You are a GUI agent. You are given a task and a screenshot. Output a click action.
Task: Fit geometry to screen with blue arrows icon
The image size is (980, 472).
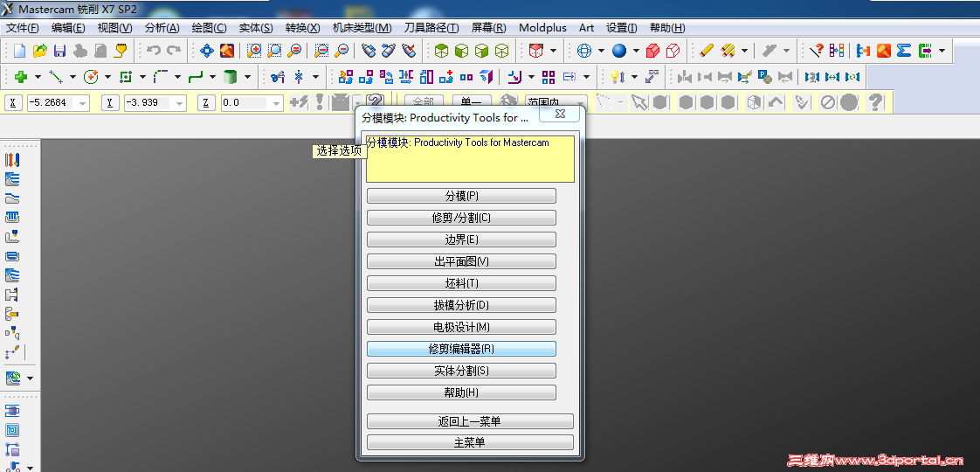[207, 51]
